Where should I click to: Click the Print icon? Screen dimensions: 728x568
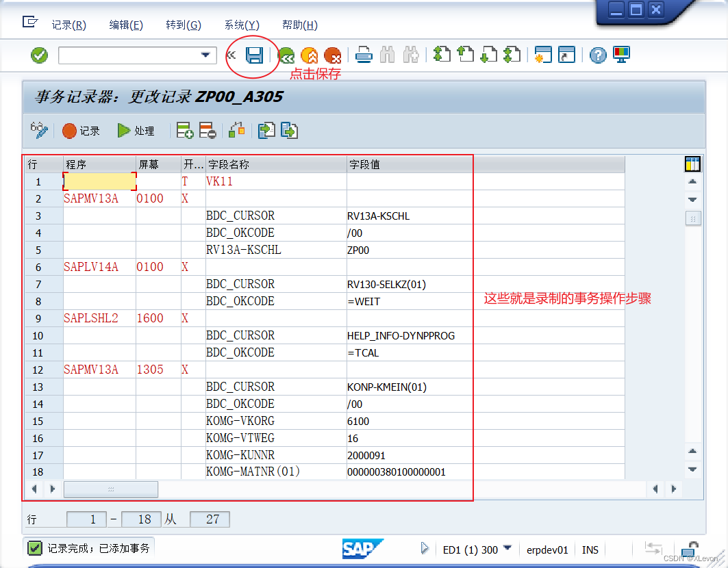[x=364, y=55]
